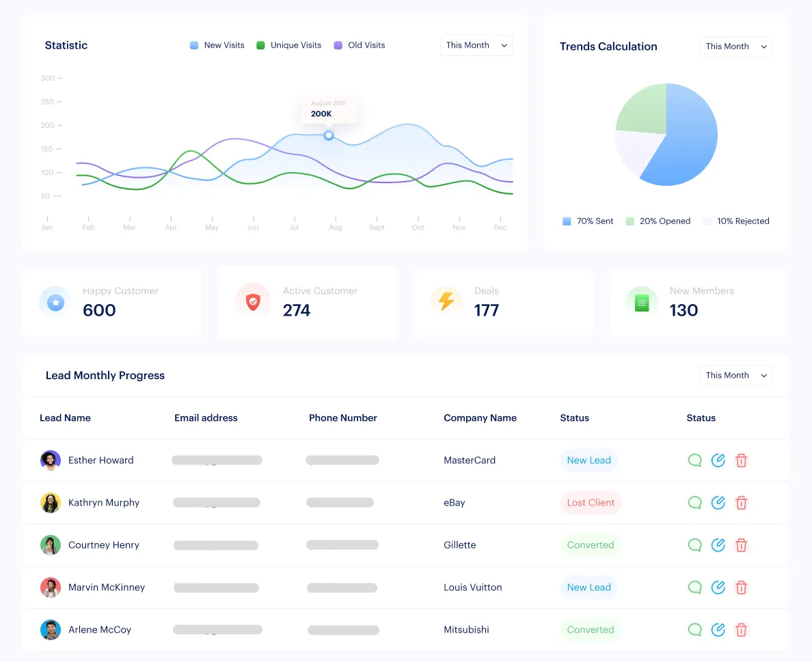Click the edit icon for Kathryn Murphy

click(718, 503)
